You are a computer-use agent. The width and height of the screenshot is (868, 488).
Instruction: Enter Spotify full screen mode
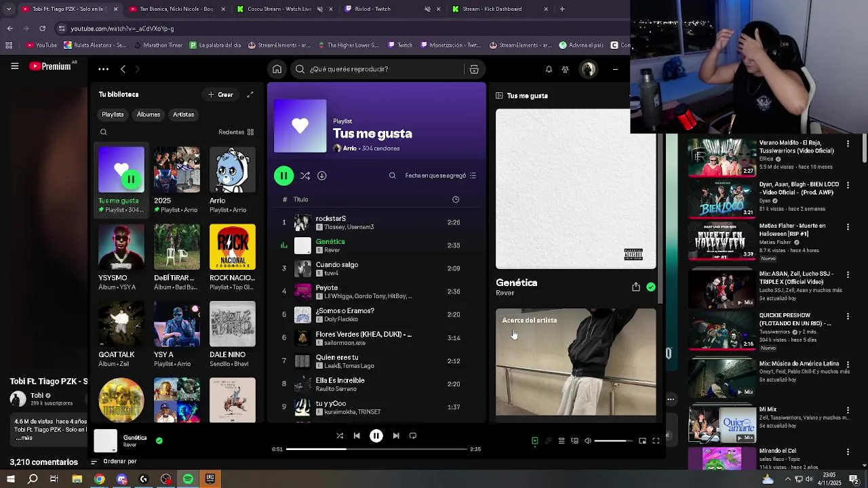click(656, 441)
